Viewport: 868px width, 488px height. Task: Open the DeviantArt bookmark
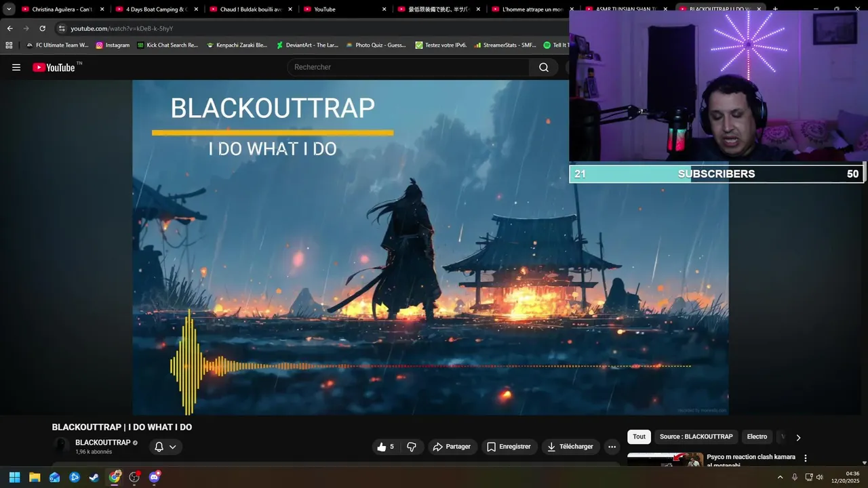(307, 45)
